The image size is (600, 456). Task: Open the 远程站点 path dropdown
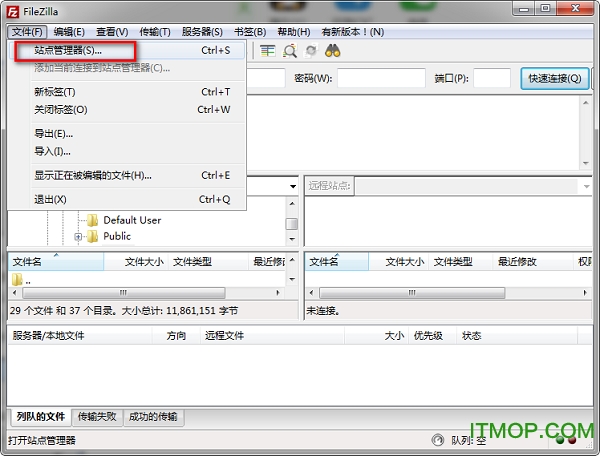(x=587, y=186)
